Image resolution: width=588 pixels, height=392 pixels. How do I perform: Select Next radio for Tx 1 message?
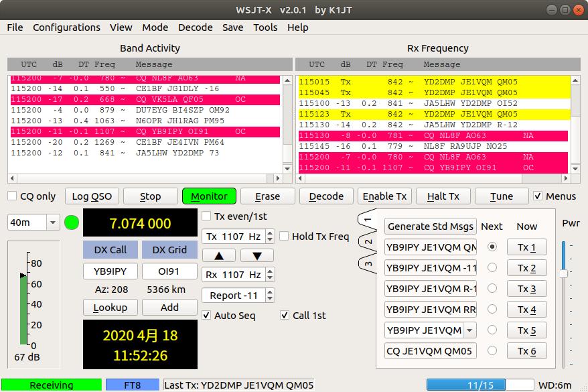point(492,247)
